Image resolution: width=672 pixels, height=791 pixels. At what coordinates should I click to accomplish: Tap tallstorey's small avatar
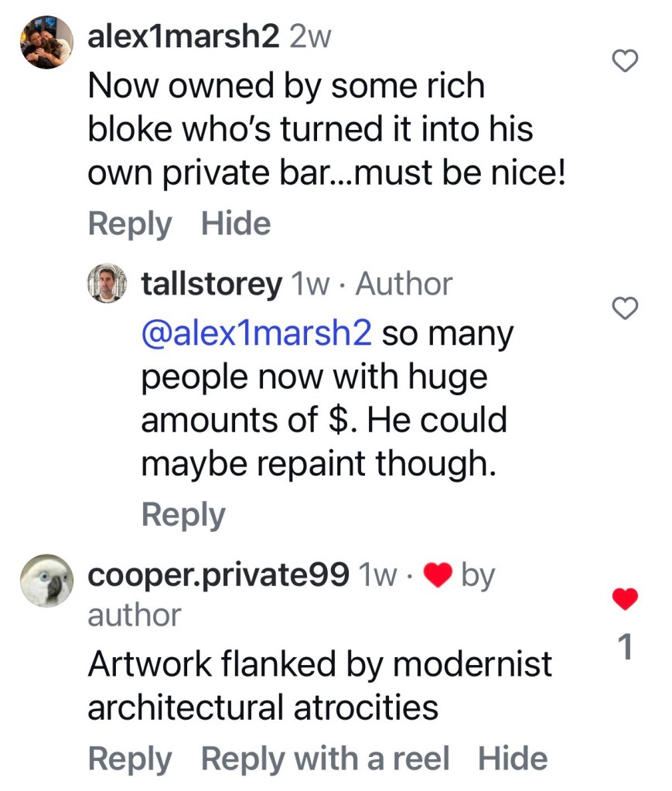[106, 284]
